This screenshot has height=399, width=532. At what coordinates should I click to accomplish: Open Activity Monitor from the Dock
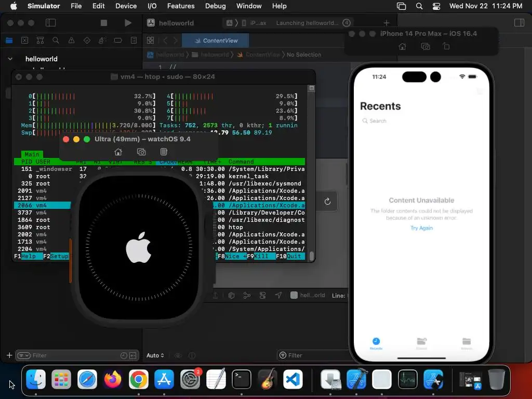pos(407,379)
